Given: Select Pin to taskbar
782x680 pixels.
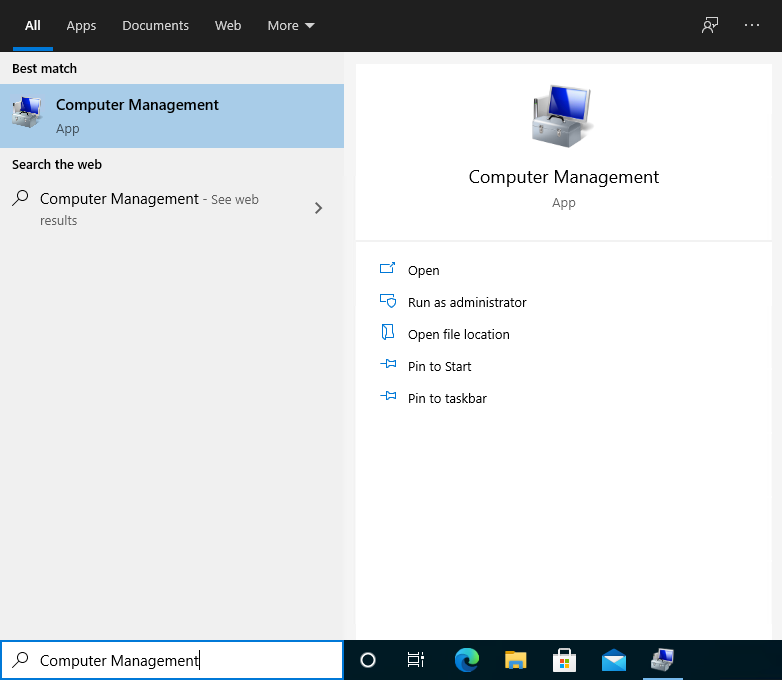Looking at the screenshot, I should [x=447, y=398].
